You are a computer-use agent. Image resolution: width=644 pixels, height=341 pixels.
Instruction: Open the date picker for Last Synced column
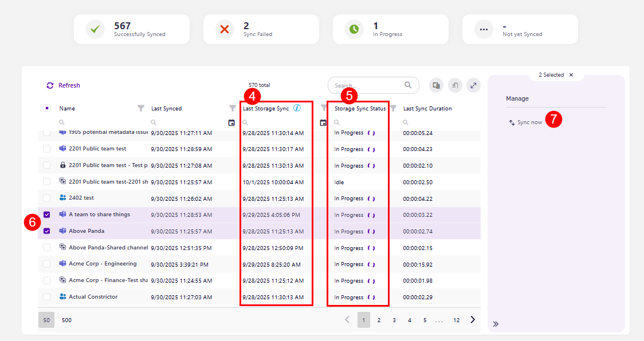point(231,121)
